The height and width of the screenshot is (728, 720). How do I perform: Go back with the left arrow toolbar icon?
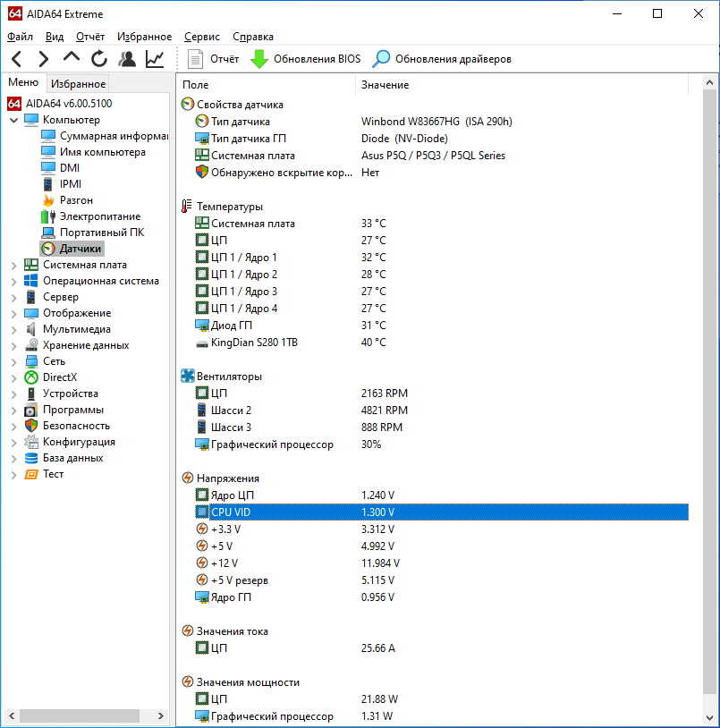coord(17,59)
